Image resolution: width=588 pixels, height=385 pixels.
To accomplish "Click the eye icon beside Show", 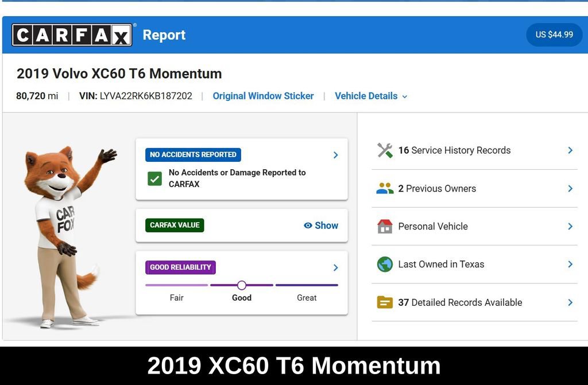I will pyautogui.click(x=308, y=225).
